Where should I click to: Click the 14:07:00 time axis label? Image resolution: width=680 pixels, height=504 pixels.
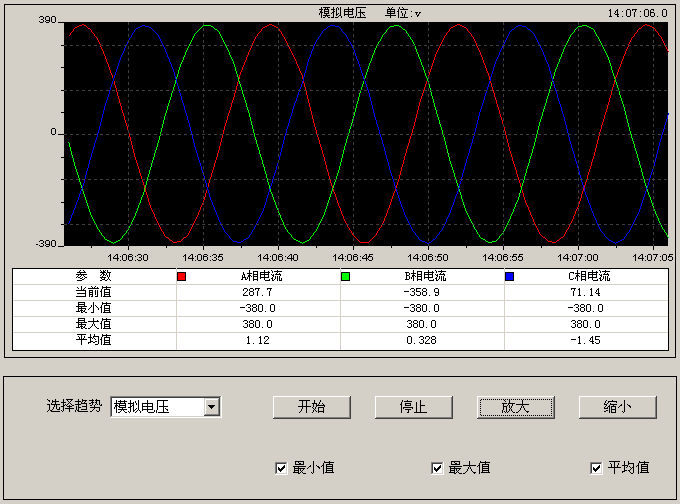[x=578, y=258]
